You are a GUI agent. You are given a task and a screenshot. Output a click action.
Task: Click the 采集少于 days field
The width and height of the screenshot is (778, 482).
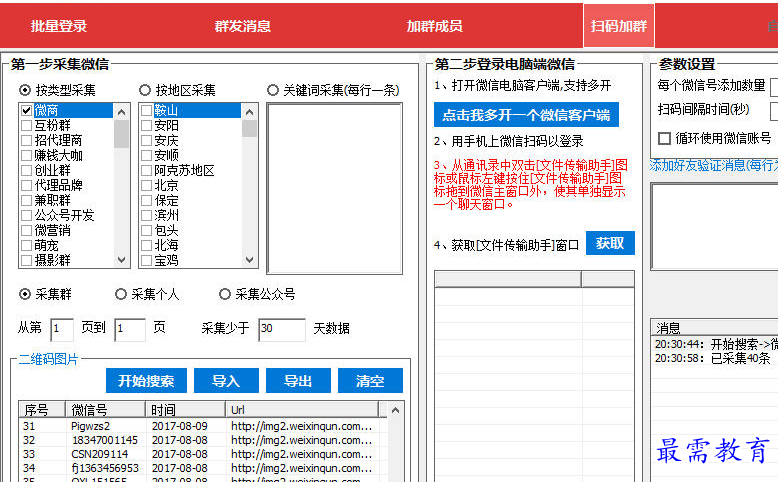(281, 329)
